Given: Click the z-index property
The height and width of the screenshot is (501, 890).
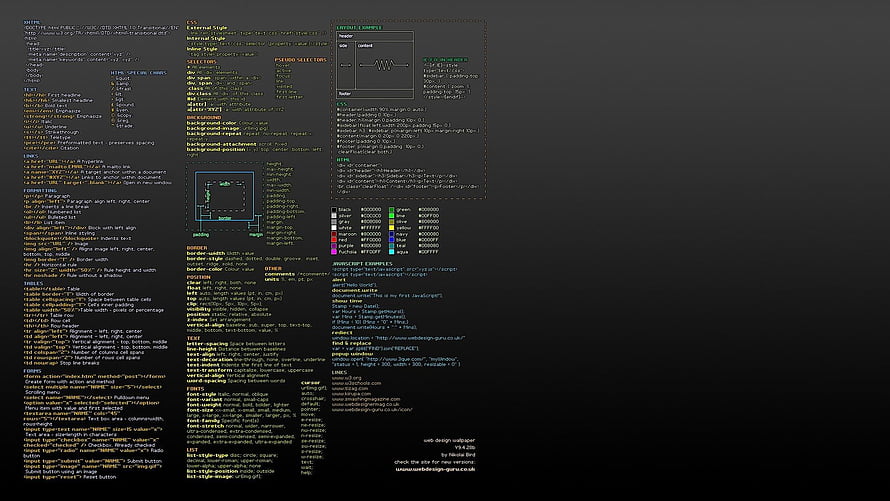Looking at the screenshot, I should [198, 319].
